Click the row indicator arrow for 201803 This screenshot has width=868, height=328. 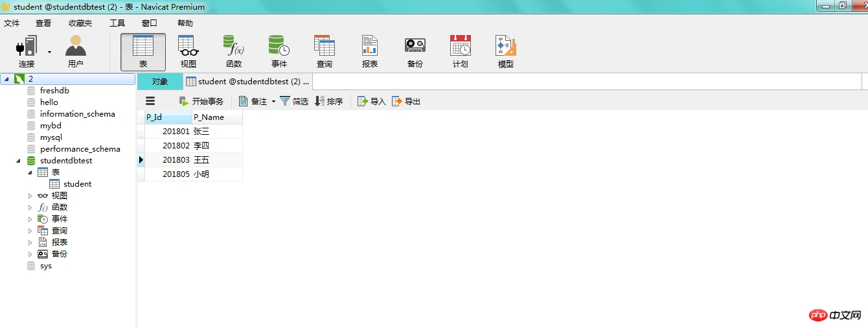click(141, 159)
